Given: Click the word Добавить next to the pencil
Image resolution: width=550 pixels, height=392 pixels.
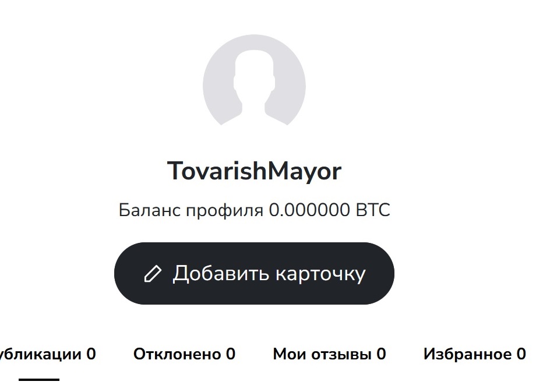Looking at the screenshot, I should [x=221, y=274].
